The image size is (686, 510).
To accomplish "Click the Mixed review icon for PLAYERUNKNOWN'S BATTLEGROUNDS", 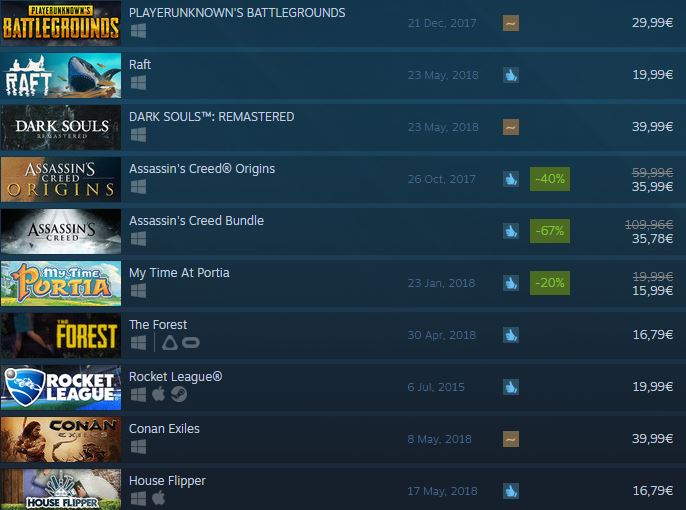I will pos(511,23).
